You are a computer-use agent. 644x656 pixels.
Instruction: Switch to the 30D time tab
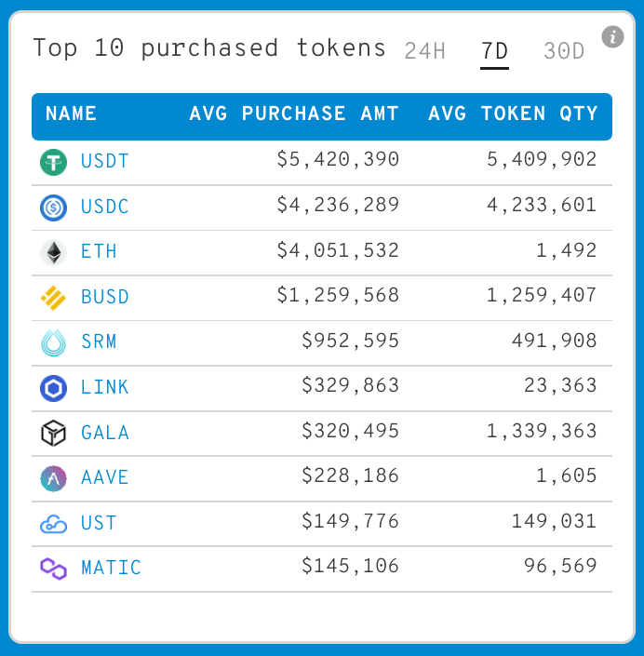point(564,51)
